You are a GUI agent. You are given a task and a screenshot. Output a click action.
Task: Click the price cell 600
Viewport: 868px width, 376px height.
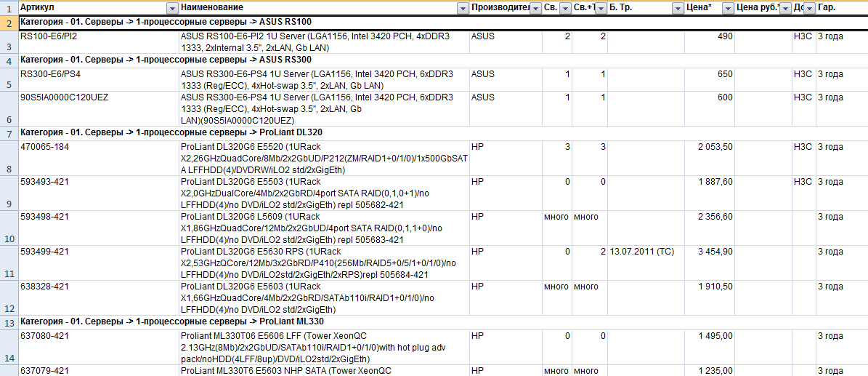710,108
